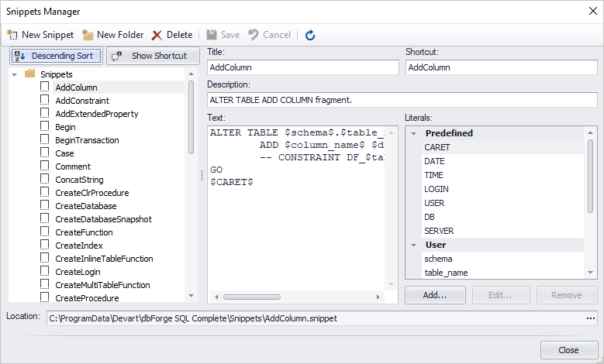The height and width of the screenshot is (364, 604).
Task: Select the AddConstraint snippet icon
Action: click(45, 100)
